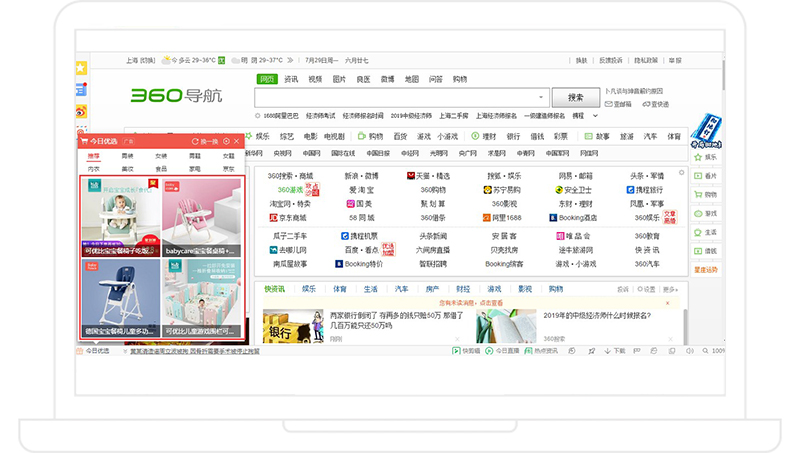
Task: Select 食品 tab in 今日优选 popup
Action: point(161,169)
